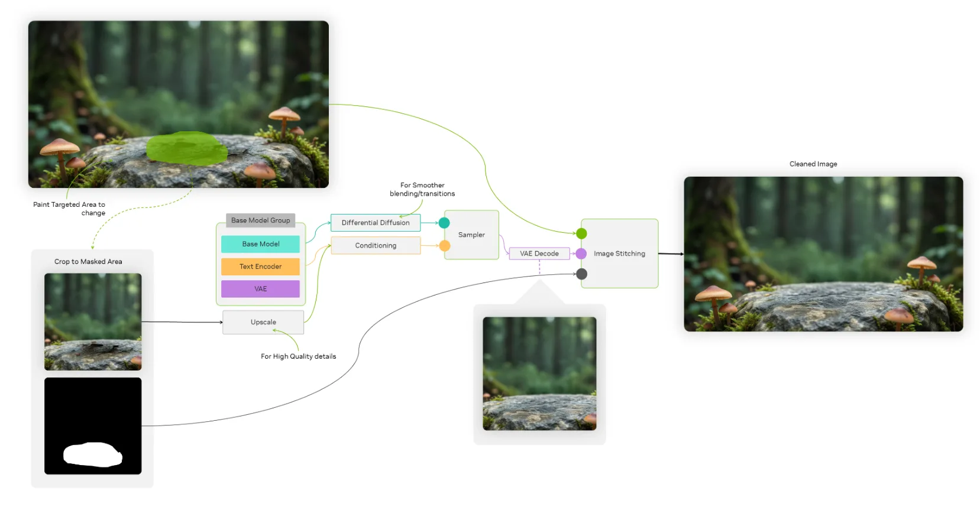Open the VAE Decode preview image
Screen dimensions: 980x507
539,373
